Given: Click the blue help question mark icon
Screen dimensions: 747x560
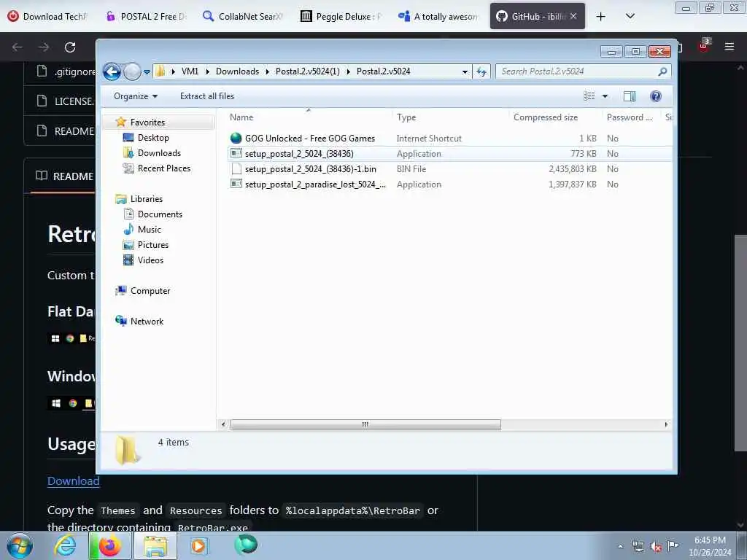Looking at the screenshot, I should (x=656, y=96).
